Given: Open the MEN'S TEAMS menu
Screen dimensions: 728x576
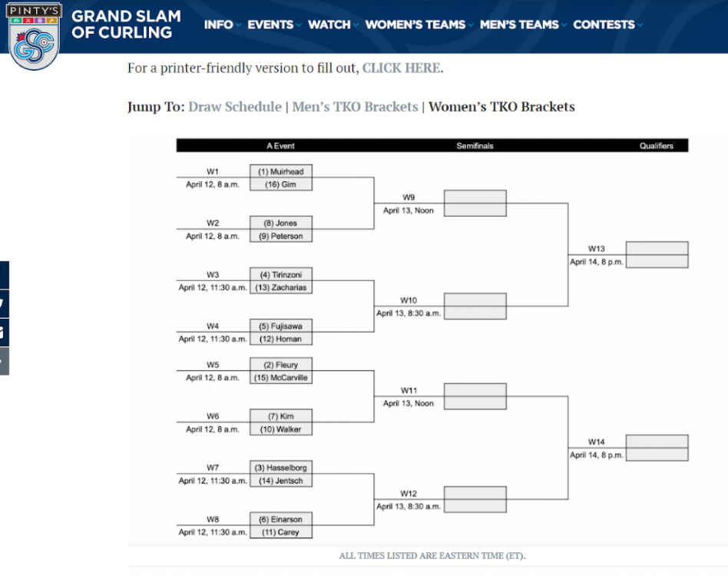Looking at the screenshot, I should [x=519, y=25].
